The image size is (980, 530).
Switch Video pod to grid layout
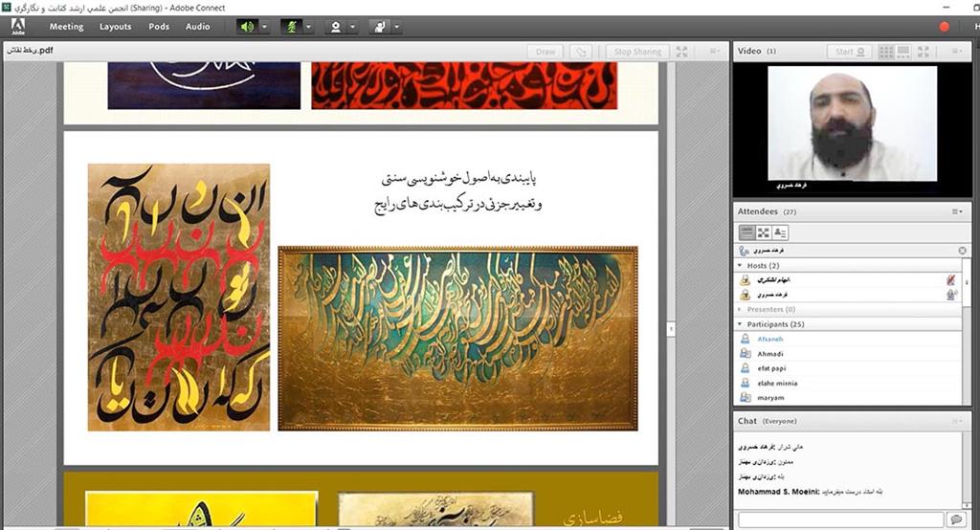point(886,52)
